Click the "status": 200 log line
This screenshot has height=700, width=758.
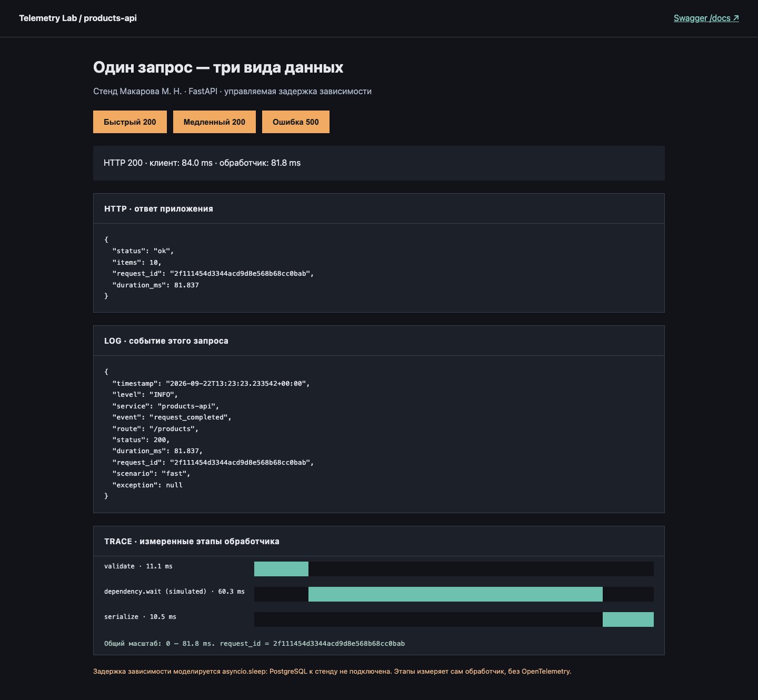point(141,439)
